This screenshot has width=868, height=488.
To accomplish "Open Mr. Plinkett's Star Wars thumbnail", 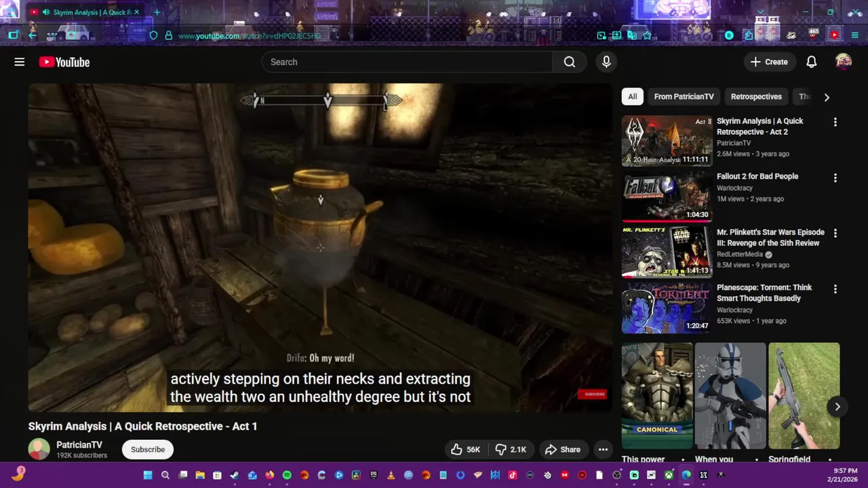I will coord(667,252).
